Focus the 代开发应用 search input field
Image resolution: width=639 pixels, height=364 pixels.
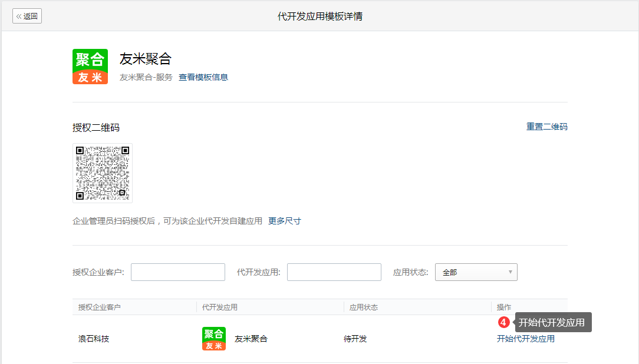click(x=334, y=272)
